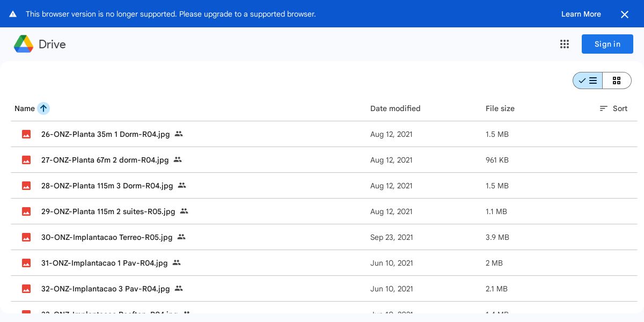644x322 pixels.
Task: Click the warning triangle icon in the banner
Action: tap(13, 14)
